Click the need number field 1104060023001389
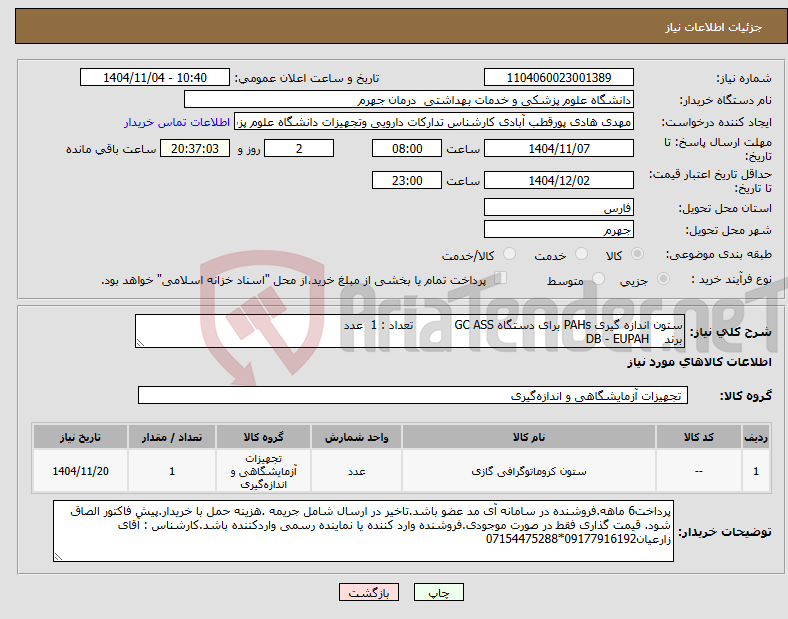The width and height of the screenshot is (788, 619). point(559,77)
